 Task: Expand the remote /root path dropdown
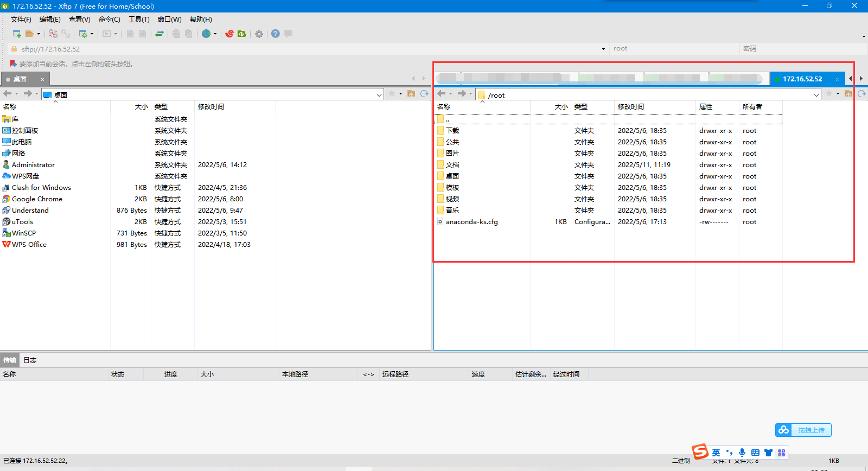tap(816, 95)
